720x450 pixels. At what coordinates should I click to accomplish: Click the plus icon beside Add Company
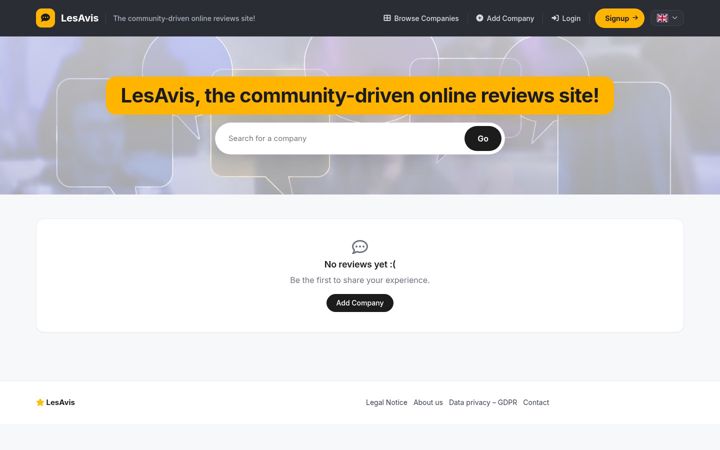click(479, 18)
